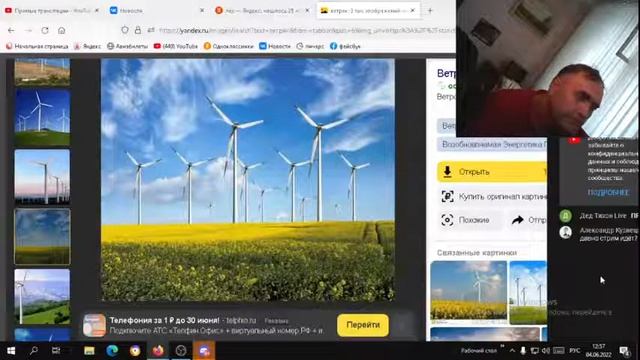Close the wind turbine images tab
This screenshot has width=640, height=360.
click(413, 11)
